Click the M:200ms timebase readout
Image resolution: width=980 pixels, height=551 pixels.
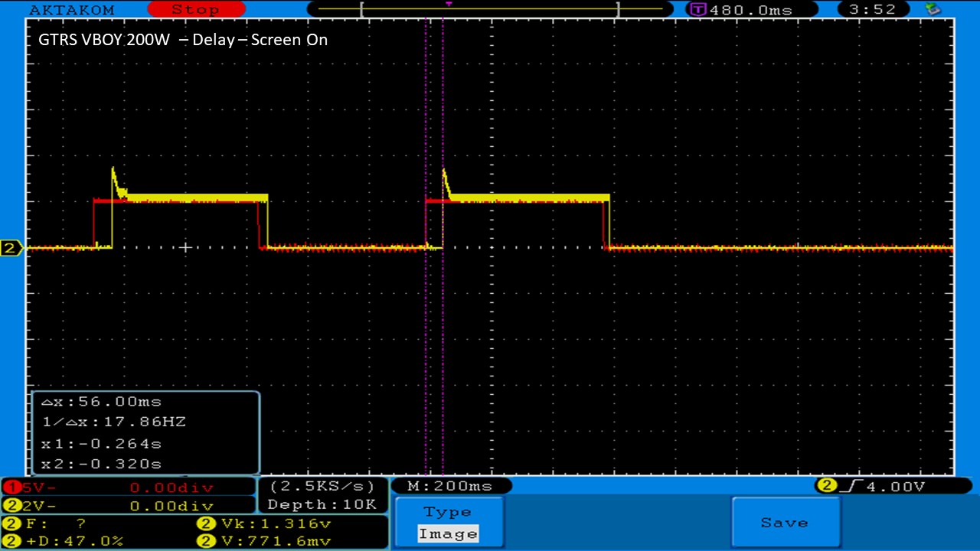pos(449,486)
